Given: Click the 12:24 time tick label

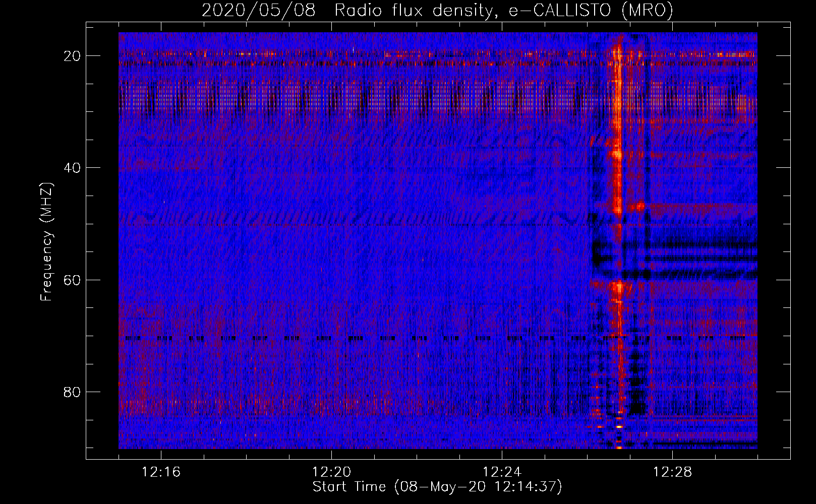Looking at the screenshot, I should [x=502, y=472].
